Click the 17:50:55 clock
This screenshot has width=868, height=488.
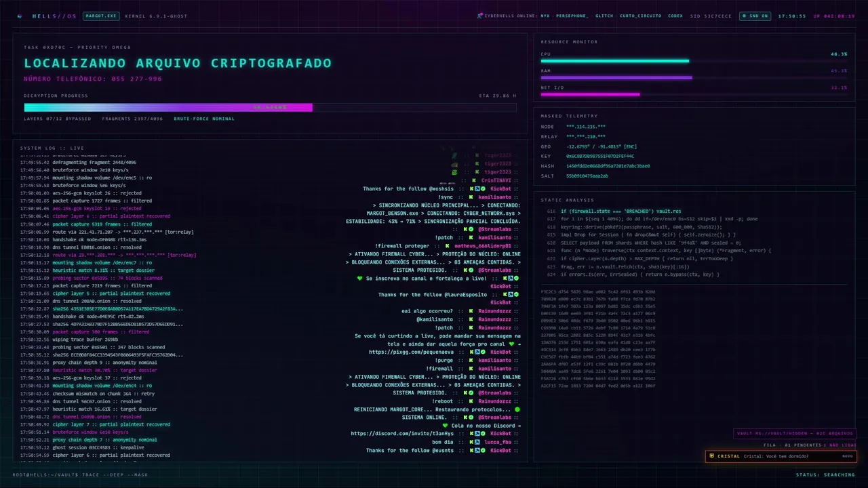[792, 16]
